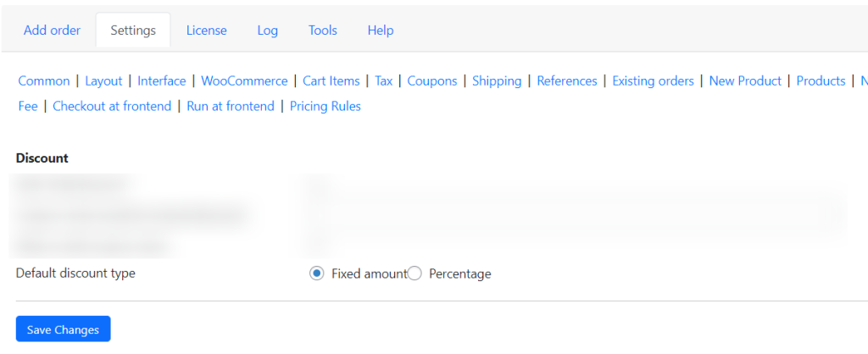Select the Percentage radio button
The width and height of the screenshot is (868, 354).
click(x=415, y=274)
